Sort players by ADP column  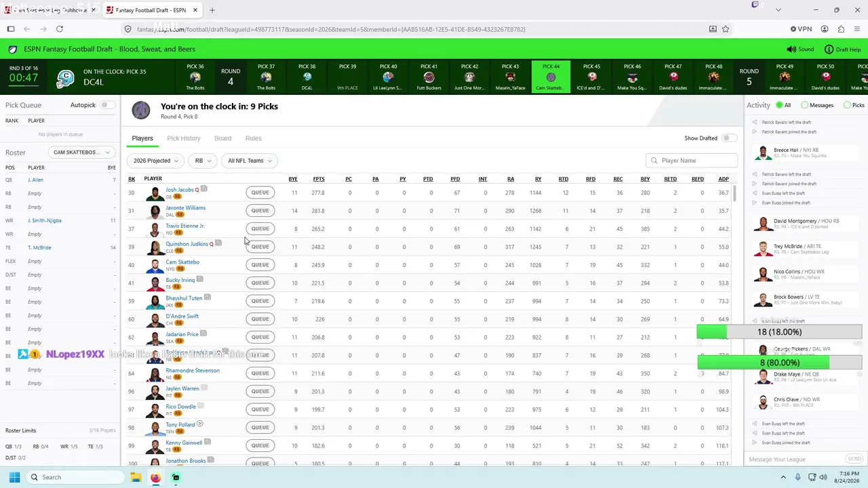[x=724, y=179]
